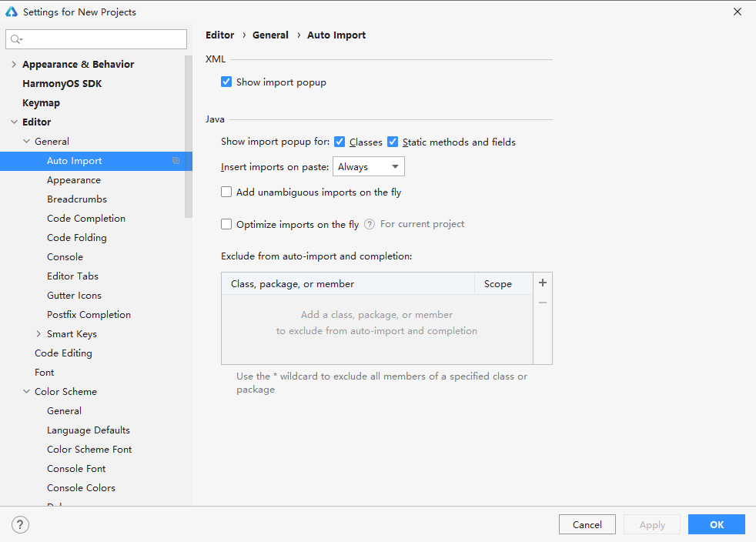Collapse the Editor tree node
The height and width of the screenshot is (542, 756).
(14, 122)
